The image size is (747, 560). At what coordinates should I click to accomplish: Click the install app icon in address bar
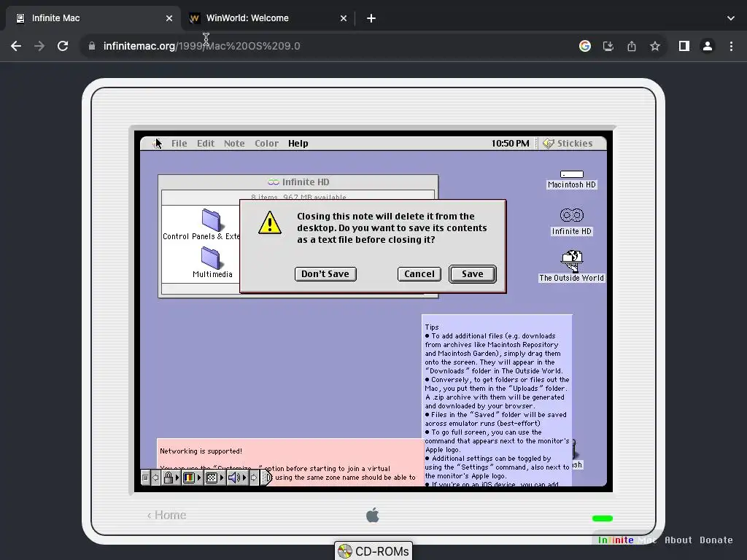pos(608,46)
